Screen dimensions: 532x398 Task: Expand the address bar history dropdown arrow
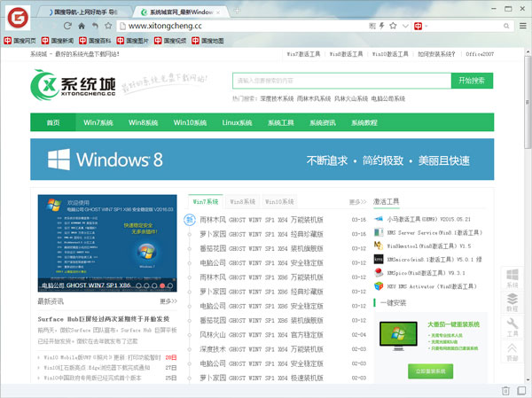[405, 26]
